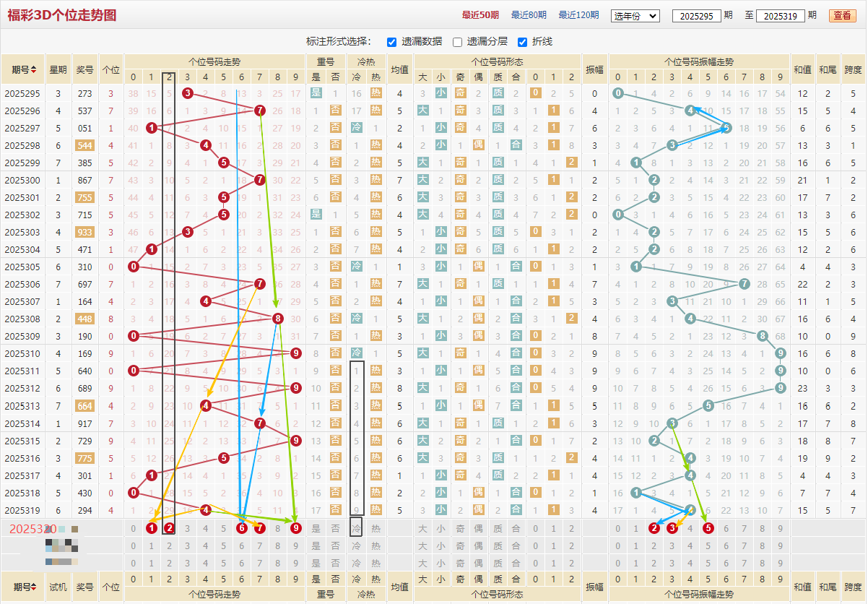
Task: Switch to 最近120期 view
Action: pyautogui.click(x=578, y=15)
